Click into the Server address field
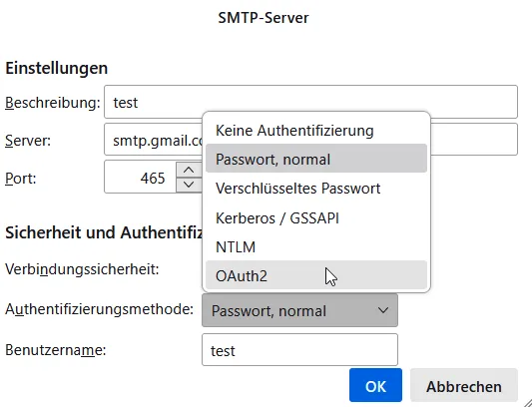This screenshot has width=532, height=407. click(x=310, y=140)
